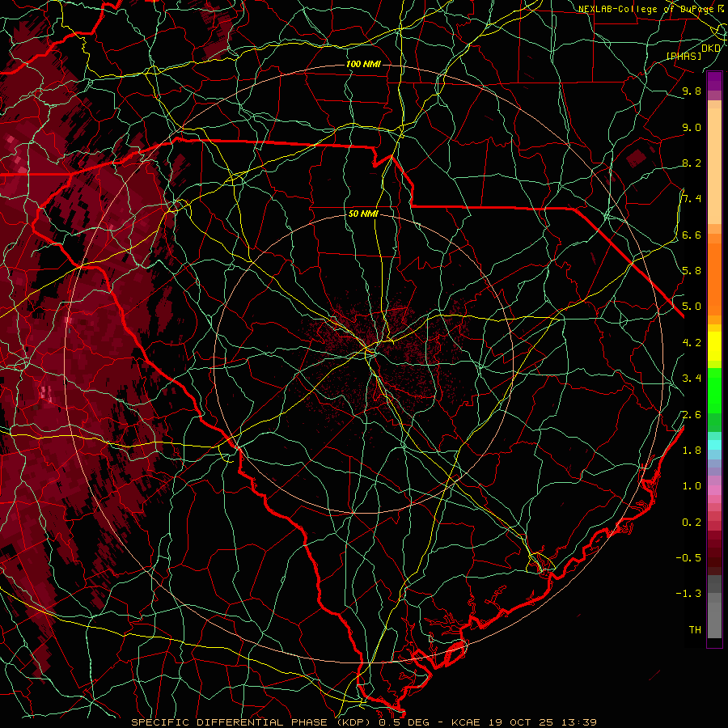This screenshot has height=728, width=728.
Task: Click the 9.0 scale value
Action: [x=692, y=127]
